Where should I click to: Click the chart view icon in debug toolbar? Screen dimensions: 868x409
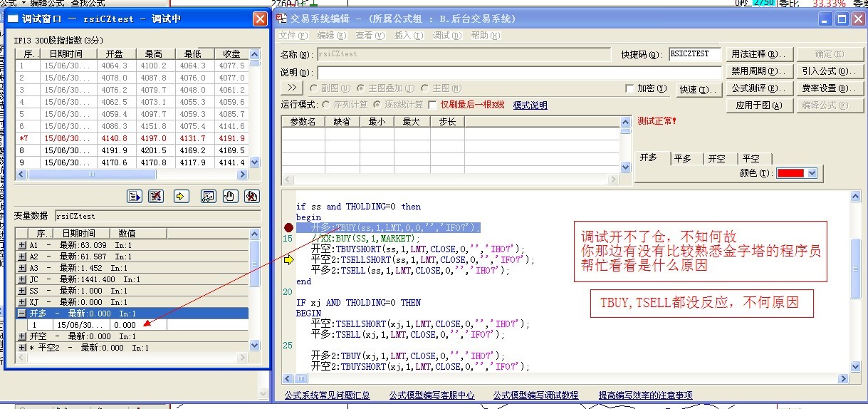[208, 196]
